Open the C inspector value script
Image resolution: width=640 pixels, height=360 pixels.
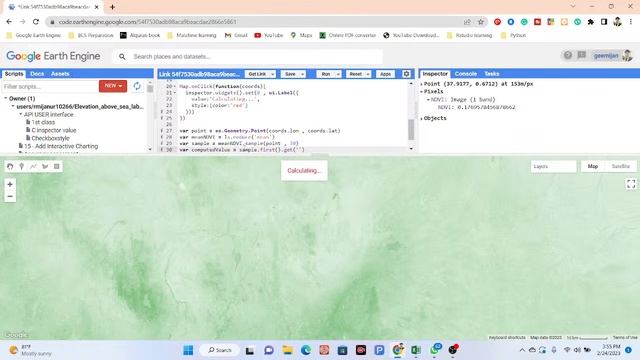(54, 130)
